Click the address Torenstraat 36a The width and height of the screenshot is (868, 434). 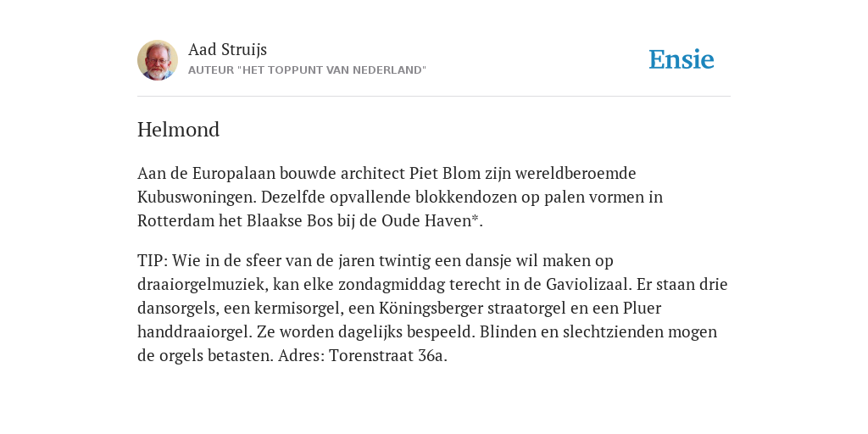(387, 356)
